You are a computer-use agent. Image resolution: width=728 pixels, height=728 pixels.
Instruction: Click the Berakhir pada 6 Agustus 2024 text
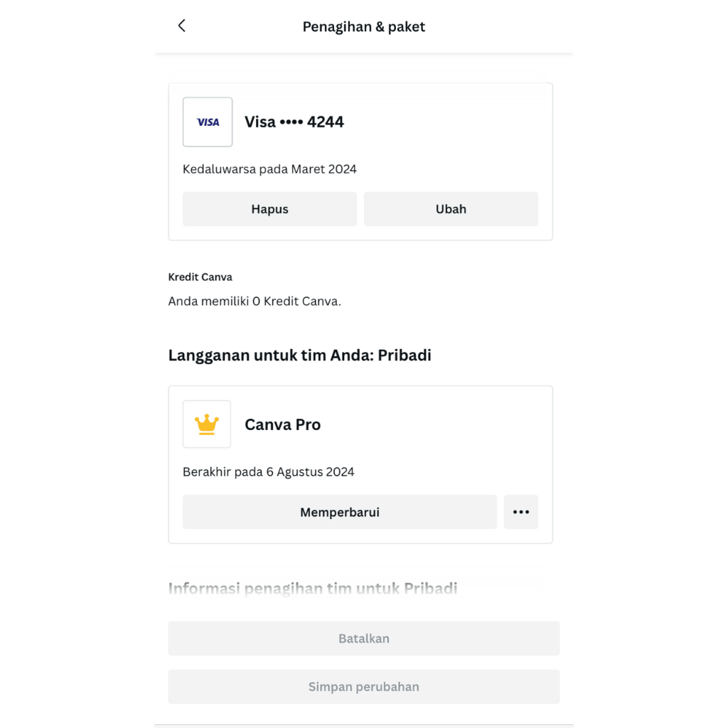pos(268,472)
